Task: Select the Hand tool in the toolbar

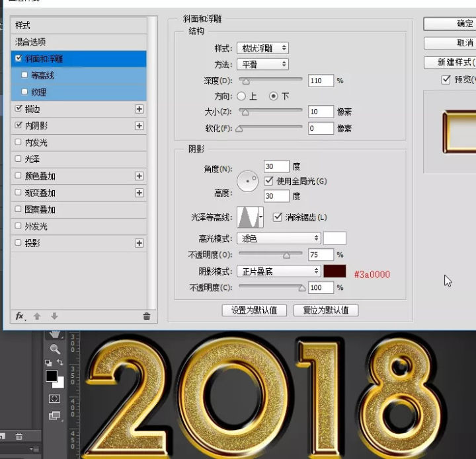Action: click(55, 334)
